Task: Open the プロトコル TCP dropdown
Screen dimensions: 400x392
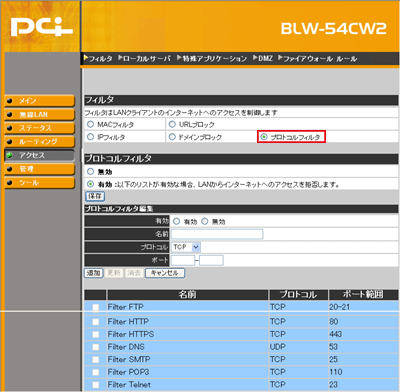Action: (186, 247)
